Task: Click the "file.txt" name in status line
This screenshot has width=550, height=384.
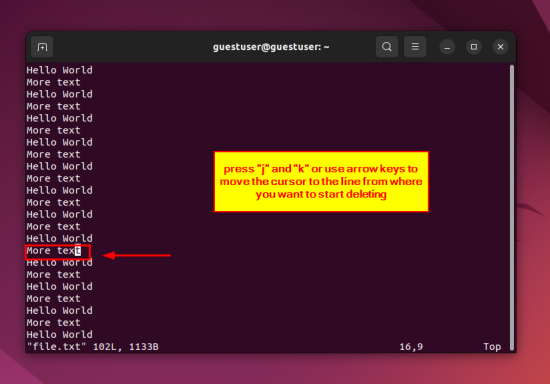Action: click(56, 347)
